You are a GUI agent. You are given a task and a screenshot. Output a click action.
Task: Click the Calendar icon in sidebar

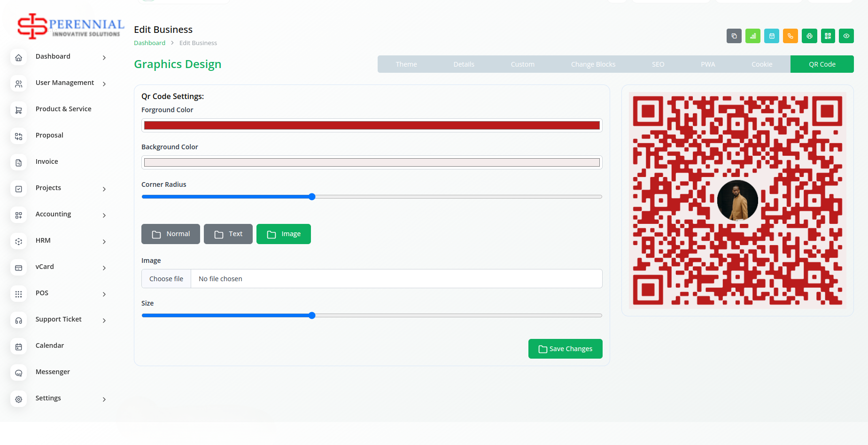19,346
